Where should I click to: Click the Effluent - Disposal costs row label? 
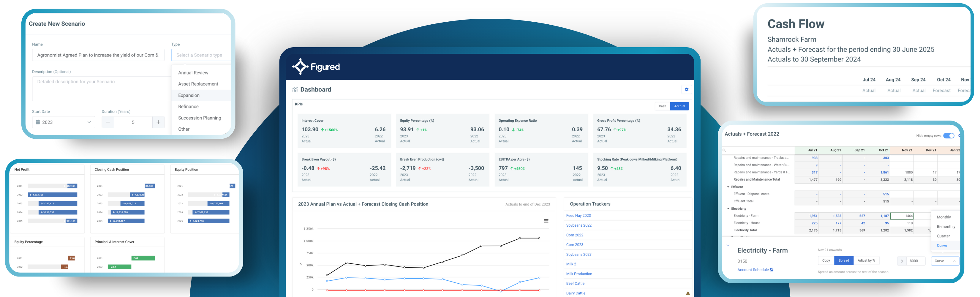751,194
